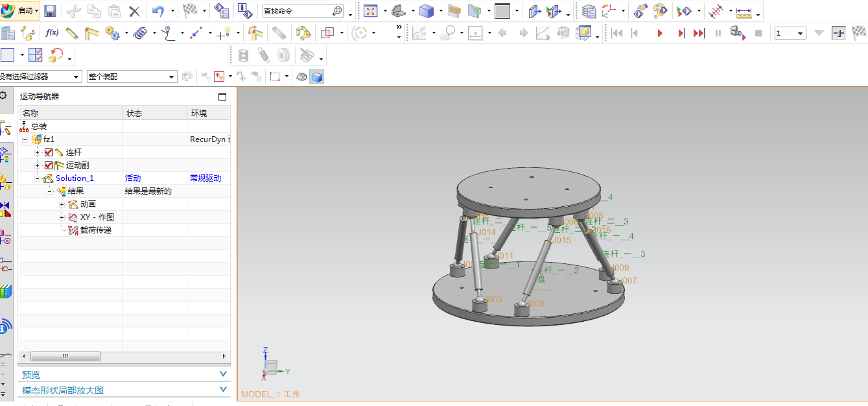Click the paint palette edit display icon
The image size is (868, 406).
coord(660,11)
